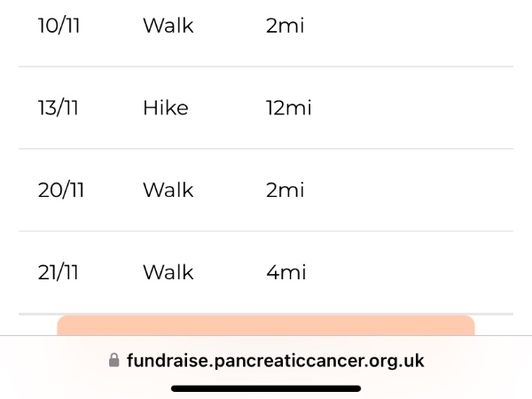Tap Walk in the 21/11 row
532x399 pixels.
coord(168,272)
